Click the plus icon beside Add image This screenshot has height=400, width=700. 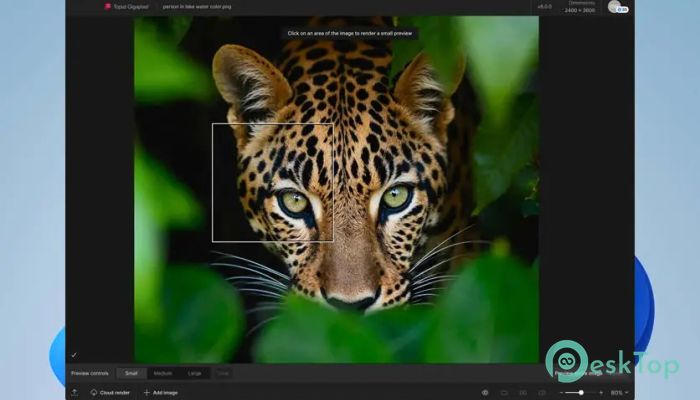(x=146, y=392)
